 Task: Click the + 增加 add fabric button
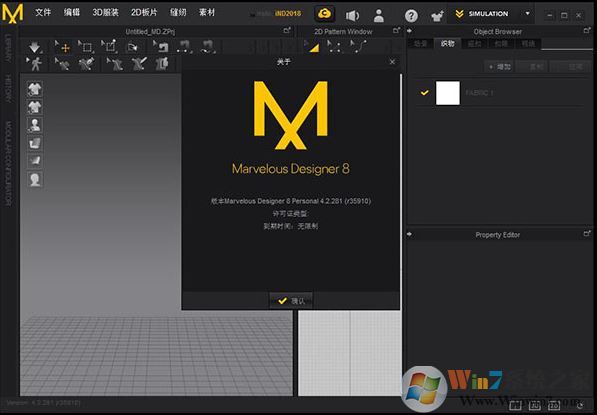tap(500, 67)
